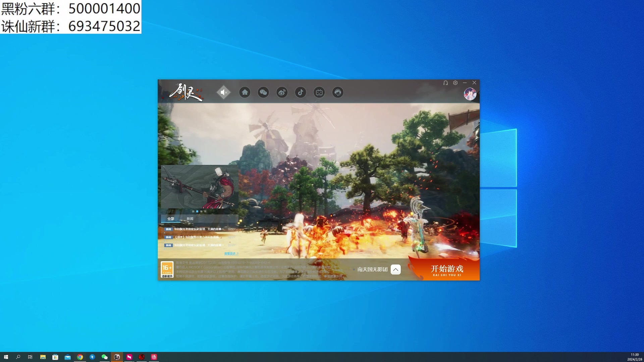Screen dimensions: 644x362
Task: Open Task View on the taskbar
Action: tap(30, 357)
